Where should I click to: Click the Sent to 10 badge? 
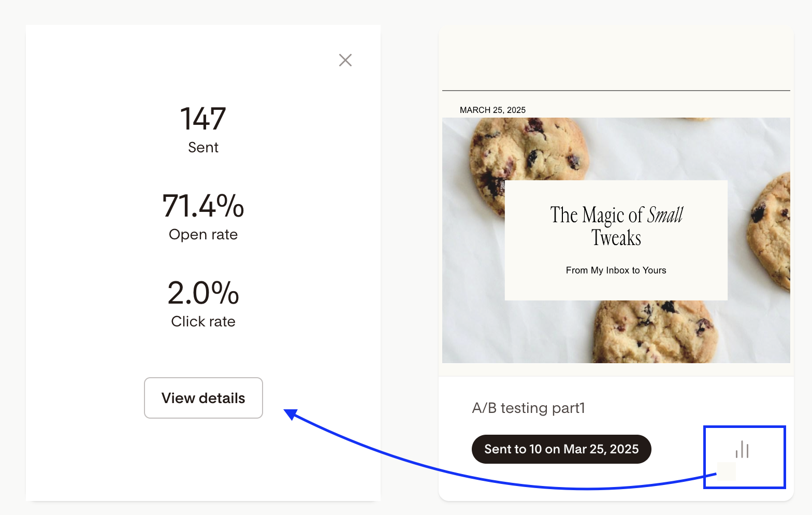pos(561,449)
